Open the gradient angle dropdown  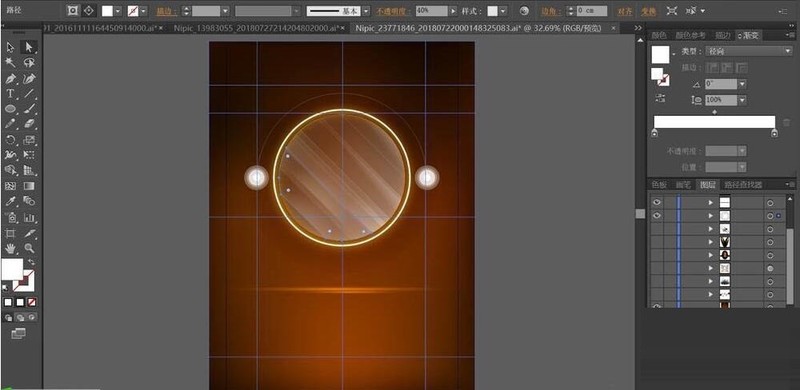point(742,84)
